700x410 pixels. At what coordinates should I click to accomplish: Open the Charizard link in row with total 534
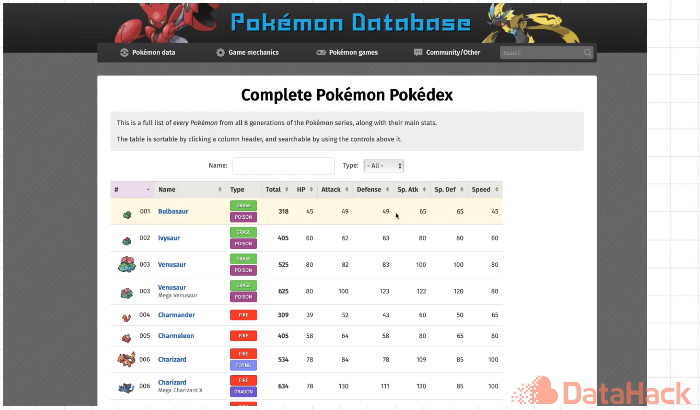(172, 360)
